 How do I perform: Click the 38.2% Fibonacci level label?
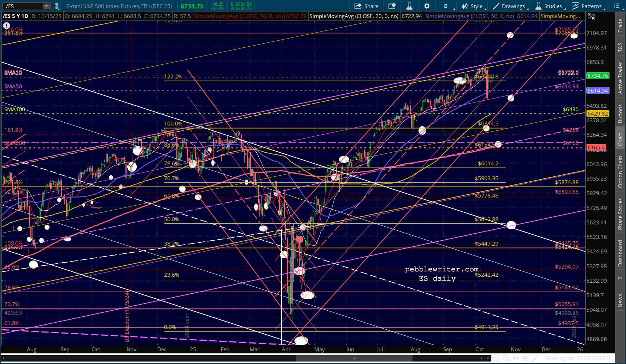pos(172,244)
